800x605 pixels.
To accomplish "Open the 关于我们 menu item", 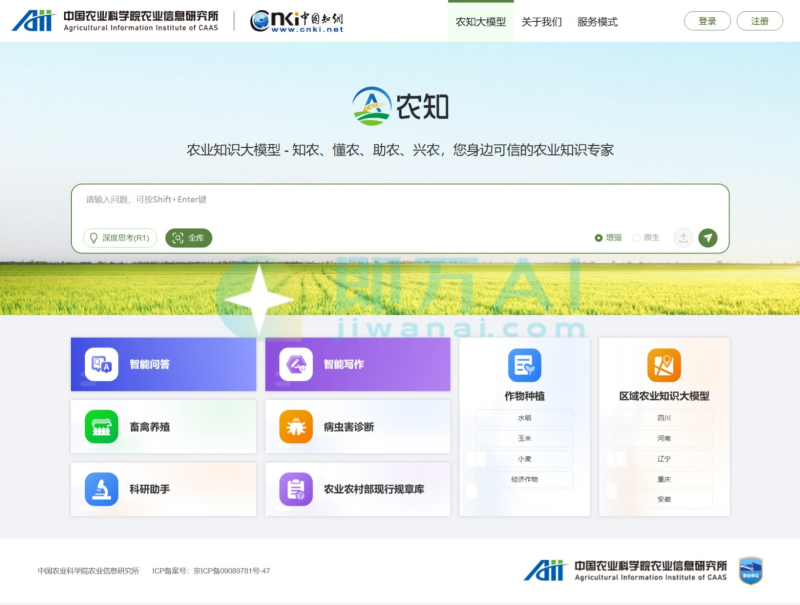I will pyautogui.click(x=541, y=21).
